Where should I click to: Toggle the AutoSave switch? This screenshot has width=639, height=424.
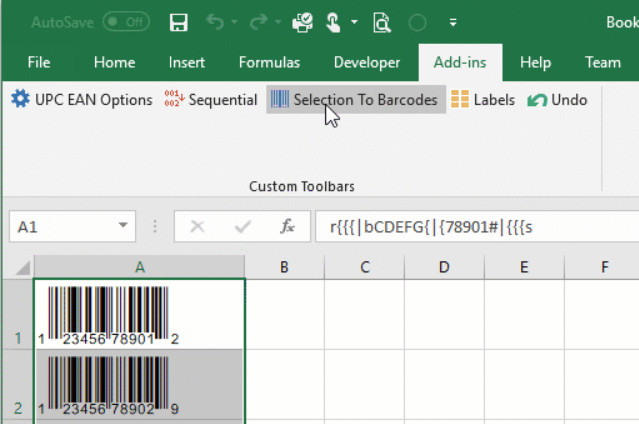tap(126, 22)
